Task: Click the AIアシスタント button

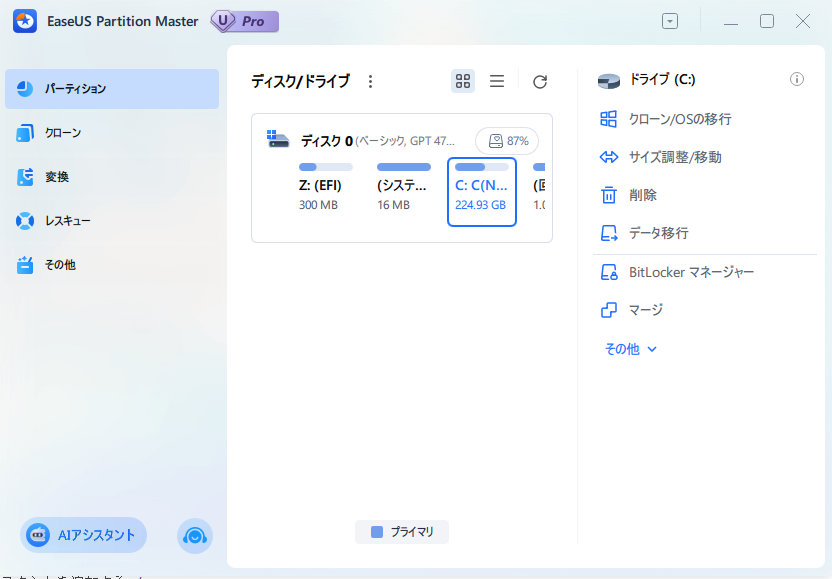Action: 82,535
